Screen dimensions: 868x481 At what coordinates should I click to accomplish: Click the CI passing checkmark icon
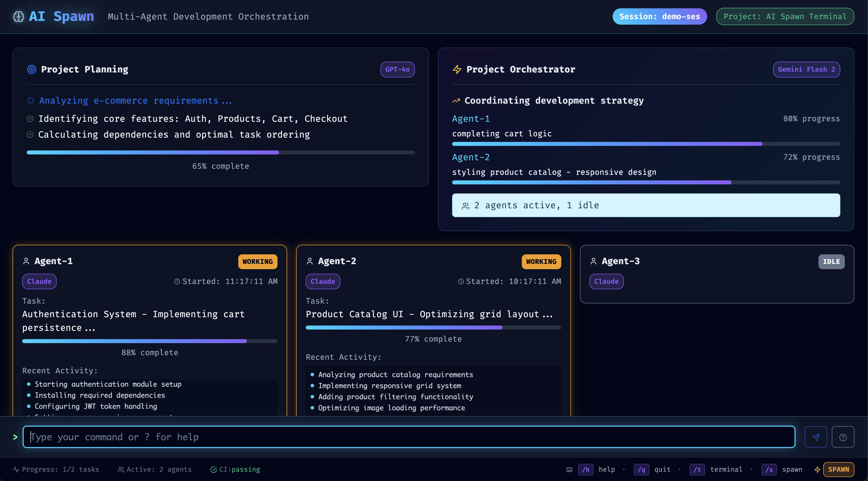pyautogui.click(x=213, y=469)
